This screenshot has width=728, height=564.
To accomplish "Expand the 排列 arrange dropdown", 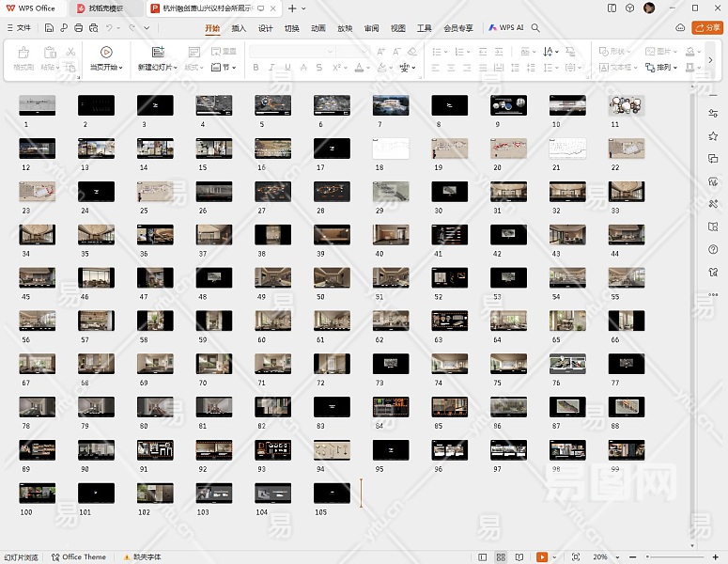I will 667,68.
